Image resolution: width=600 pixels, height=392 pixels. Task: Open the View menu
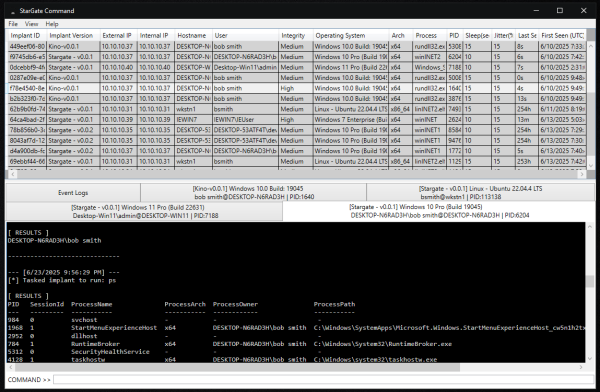(31, 24)
